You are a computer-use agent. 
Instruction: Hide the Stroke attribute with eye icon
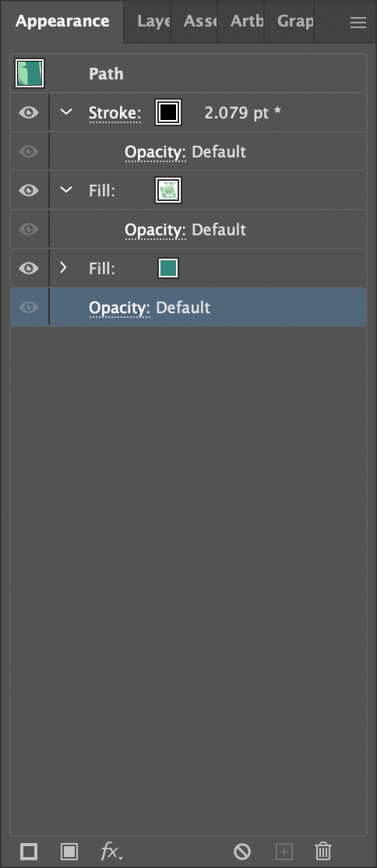click(29, 113)
